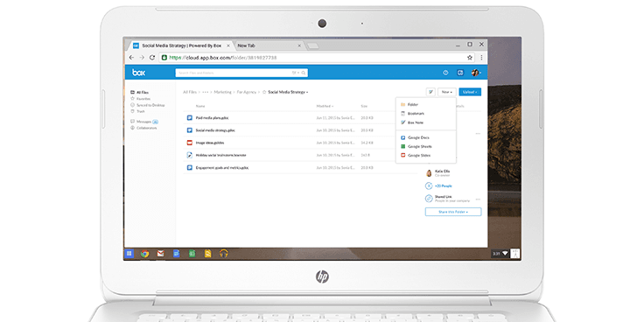Open the Chrome three-dot menu
This screenshot has width=644, height=322.
click(481, 58)
